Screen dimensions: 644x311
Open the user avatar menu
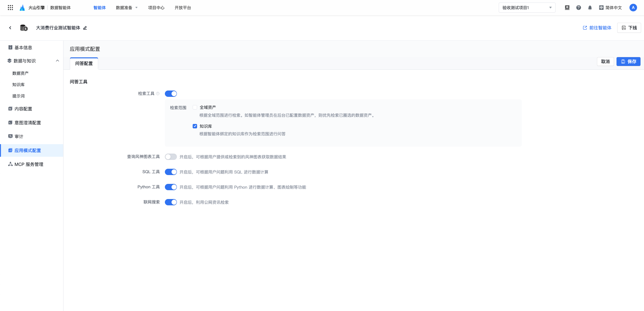(x=633, y=8)
